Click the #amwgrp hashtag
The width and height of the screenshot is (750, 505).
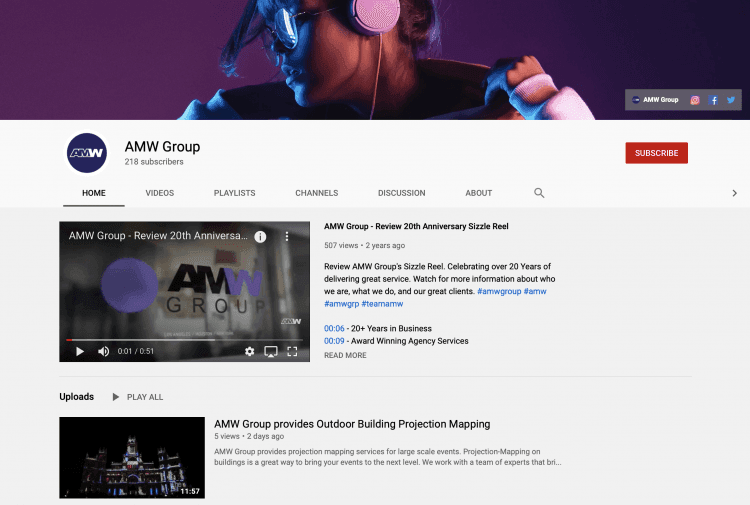tap(342, 304)
